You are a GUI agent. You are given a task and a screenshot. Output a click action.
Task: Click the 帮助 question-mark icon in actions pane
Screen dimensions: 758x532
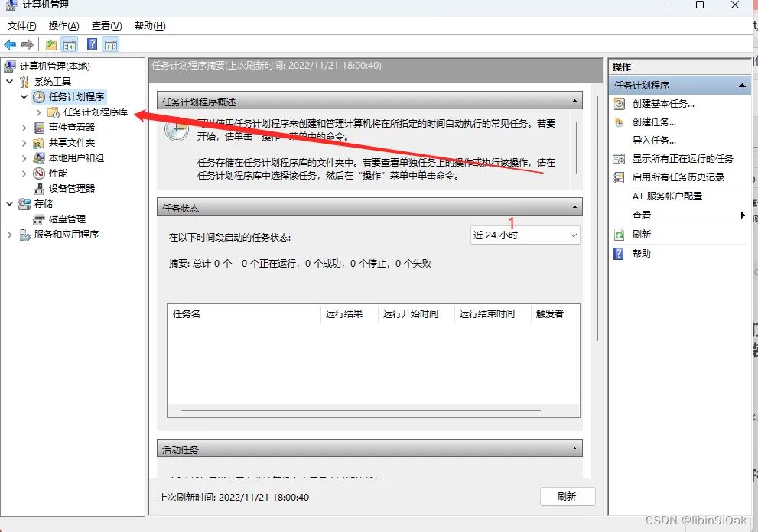(x=619, y=253)
